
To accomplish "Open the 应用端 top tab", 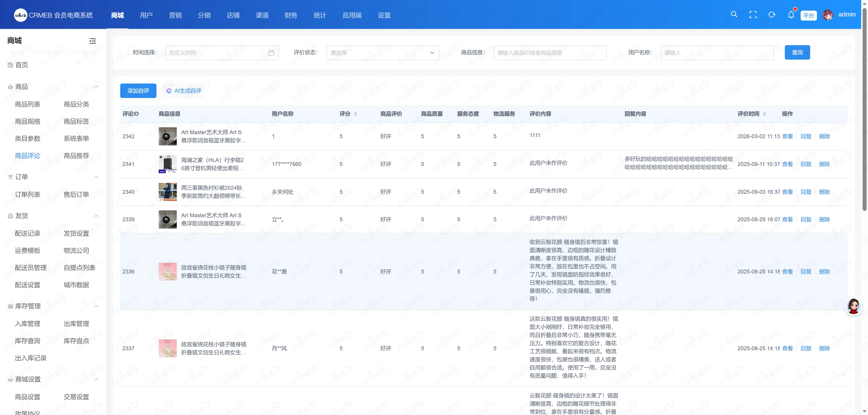I will [352, 15].
